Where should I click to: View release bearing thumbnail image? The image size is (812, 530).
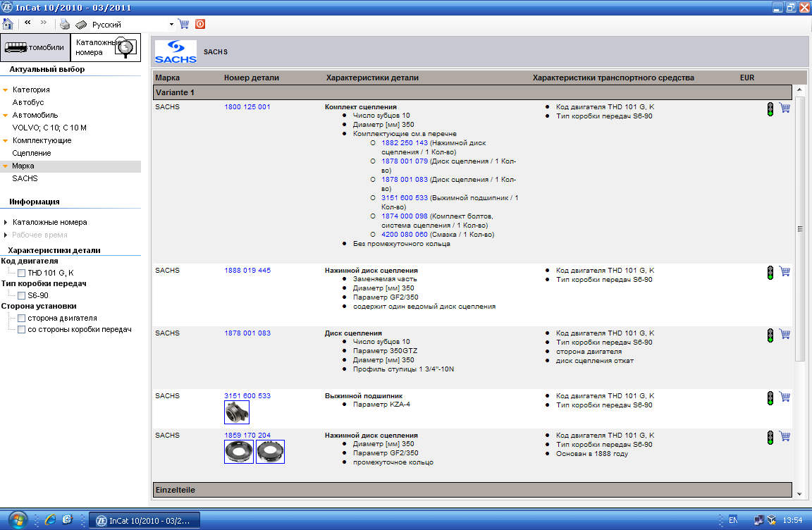coord(237,412)
